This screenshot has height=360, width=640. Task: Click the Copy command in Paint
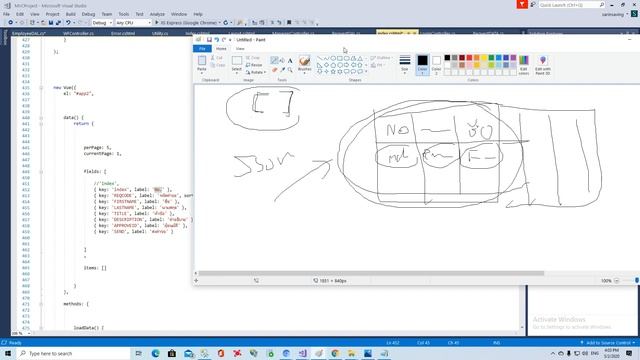tap(218, 65)
